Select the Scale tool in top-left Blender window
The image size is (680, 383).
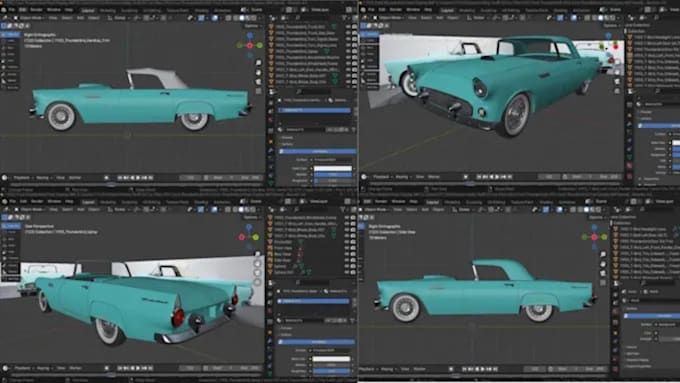click(x=11, y=61)
